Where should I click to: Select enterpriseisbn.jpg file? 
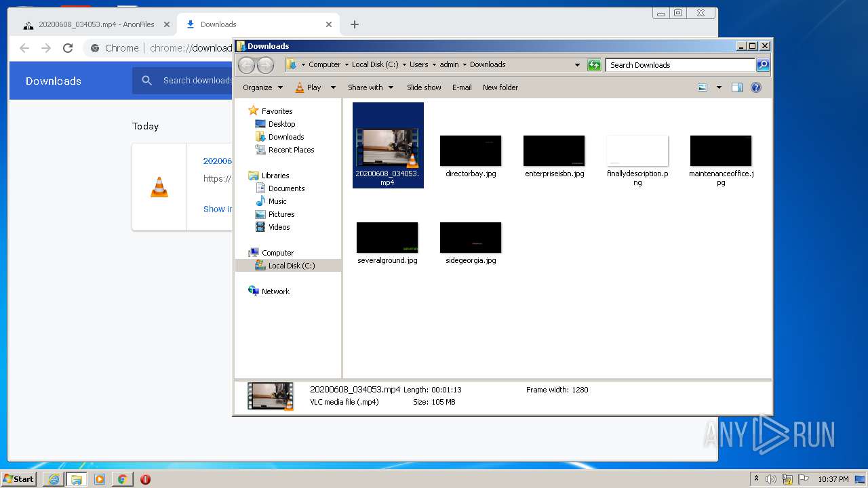[x=554, y=157]
